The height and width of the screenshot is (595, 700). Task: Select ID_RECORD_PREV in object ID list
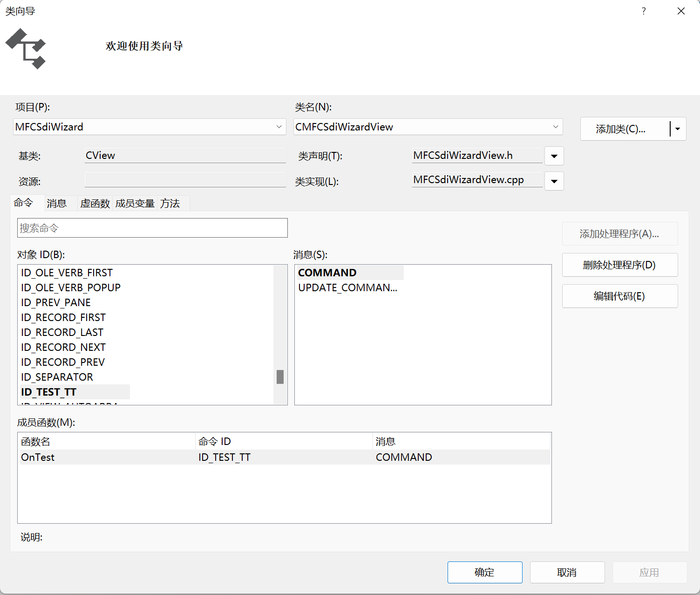[63, 362]
